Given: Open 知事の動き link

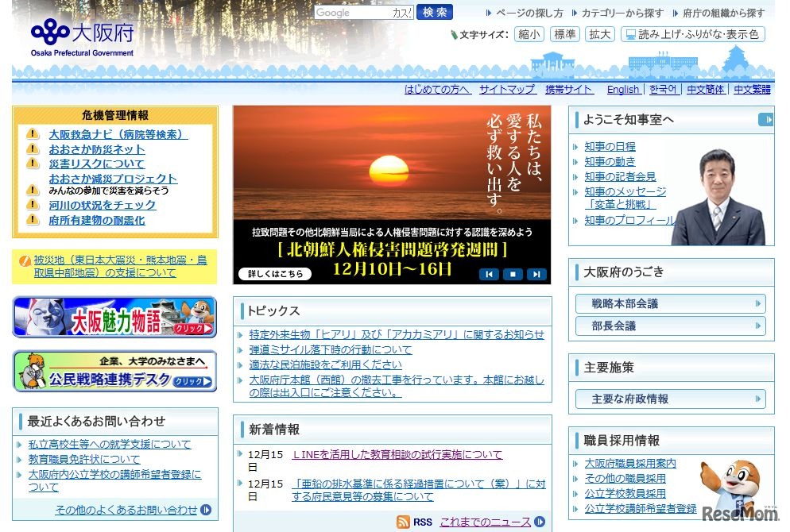Looking at the screenshot, I should pyautogui.click(x=610, y=161).
